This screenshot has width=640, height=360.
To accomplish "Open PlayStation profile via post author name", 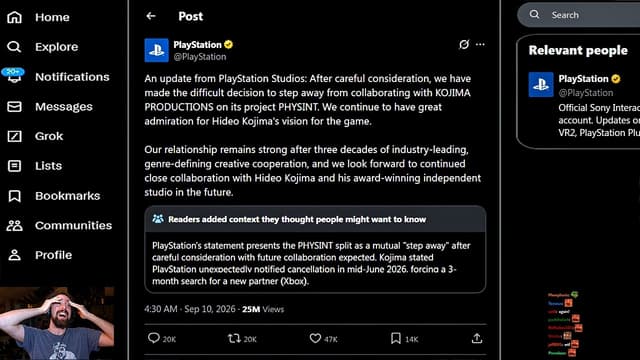I will (x=197, y=44).
